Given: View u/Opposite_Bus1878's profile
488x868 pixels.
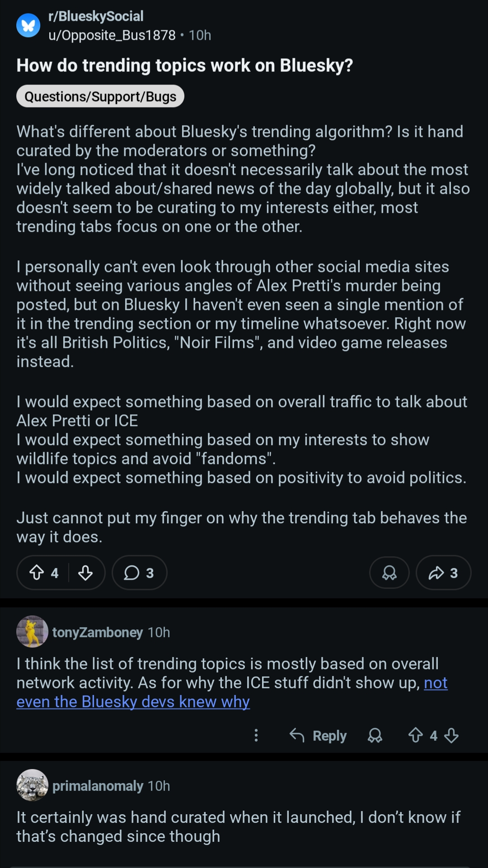Looking at the screenshot, I should tap(112, 35).
